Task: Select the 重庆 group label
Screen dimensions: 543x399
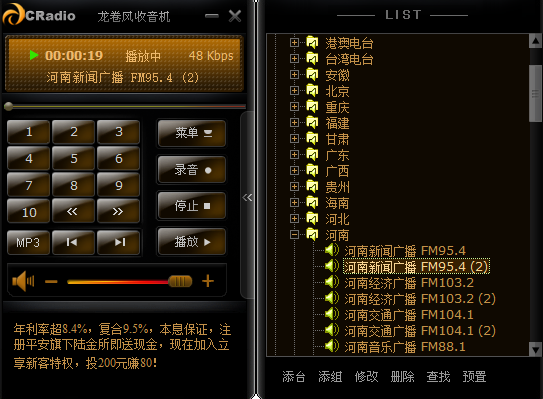Action: pyautogui.click(x=337, y=107)
